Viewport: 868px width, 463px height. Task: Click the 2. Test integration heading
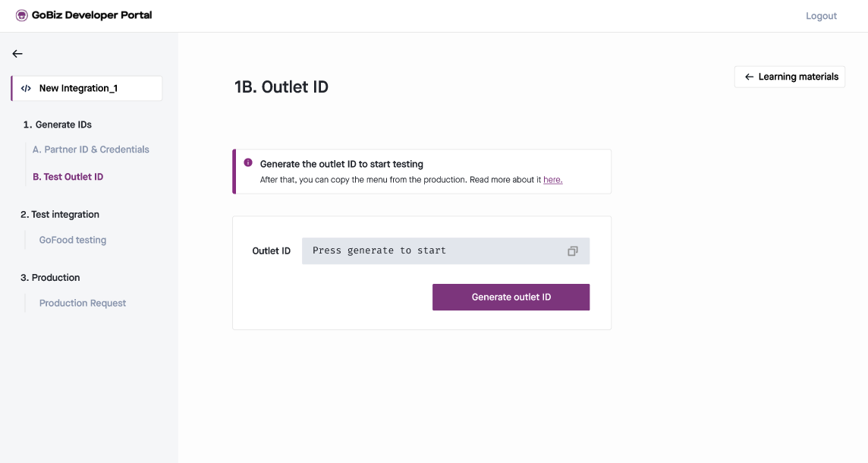[60, 214]
